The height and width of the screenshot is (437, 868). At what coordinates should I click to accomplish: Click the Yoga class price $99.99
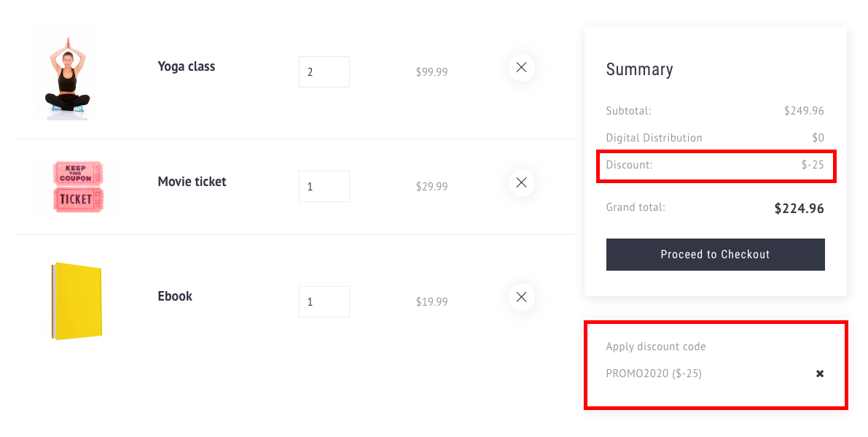pyautogui.click(x=431, y=72)
